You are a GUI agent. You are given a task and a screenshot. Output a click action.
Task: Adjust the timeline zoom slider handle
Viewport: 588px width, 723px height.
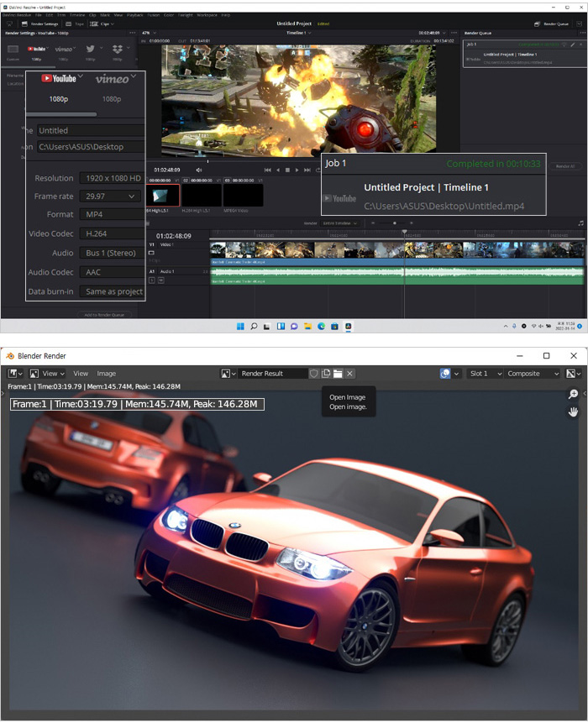tap(394, 223)
